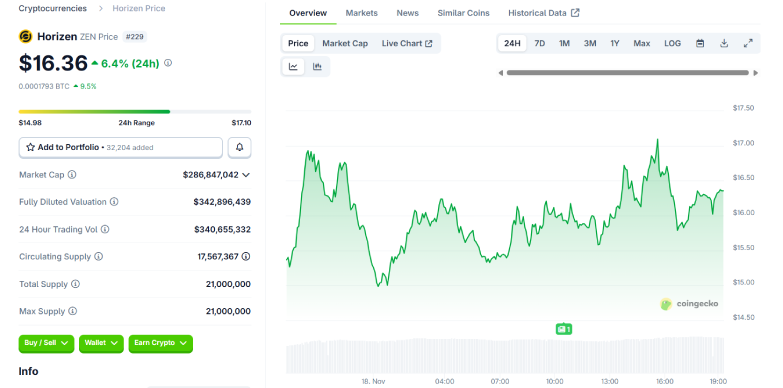Open the Markets tab
This screenshot has width=783, height=388.
point(362,13)
